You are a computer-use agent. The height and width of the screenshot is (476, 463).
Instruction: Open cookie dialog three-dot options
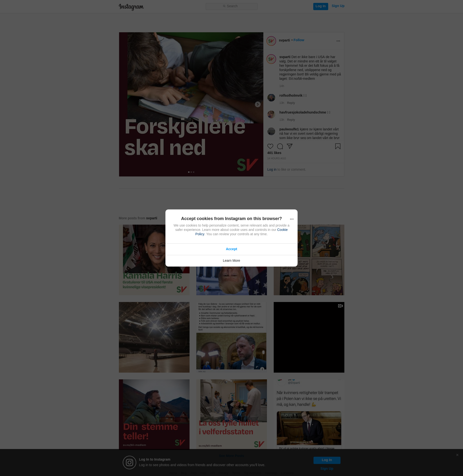(292, 219)
